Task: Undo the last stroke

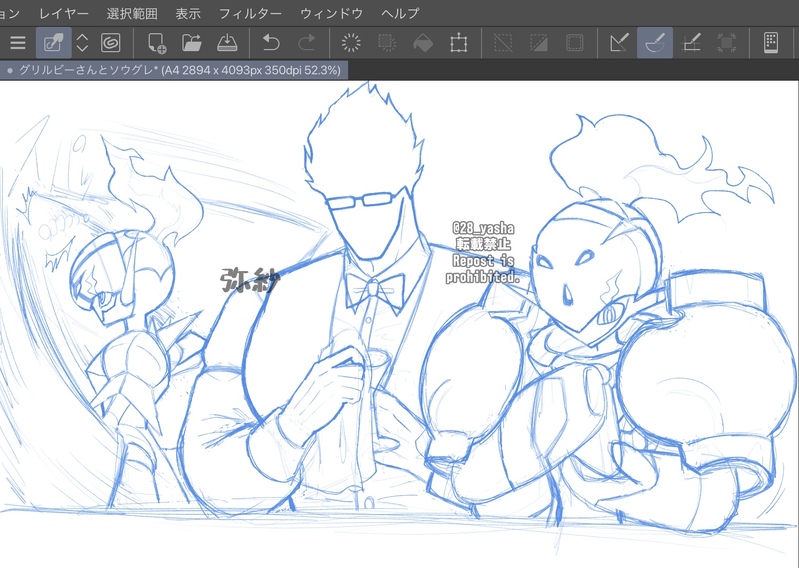Action: coord(271,43)
